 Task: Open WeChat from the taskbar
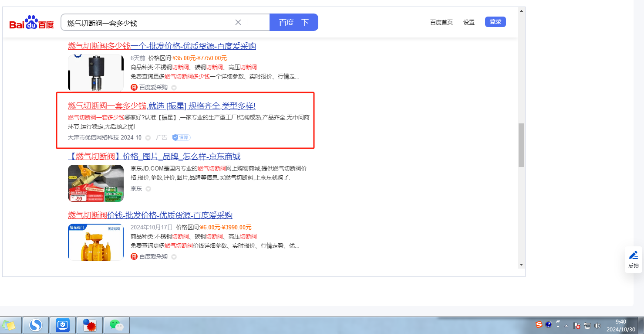coord(116,325)
